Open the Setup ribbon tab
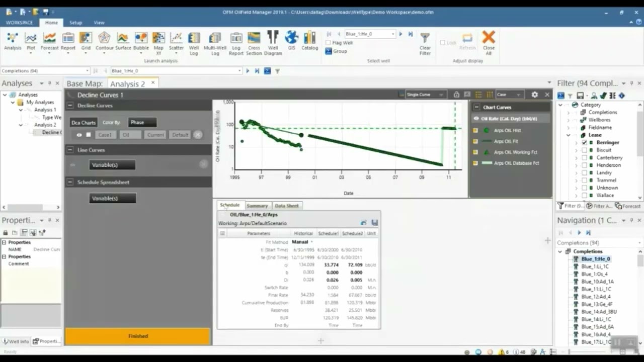 75,23
